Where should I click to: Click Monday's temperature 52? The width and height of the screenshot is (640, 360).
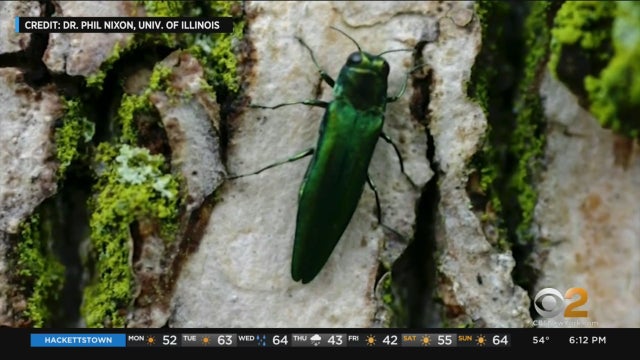tap(169, 340)
